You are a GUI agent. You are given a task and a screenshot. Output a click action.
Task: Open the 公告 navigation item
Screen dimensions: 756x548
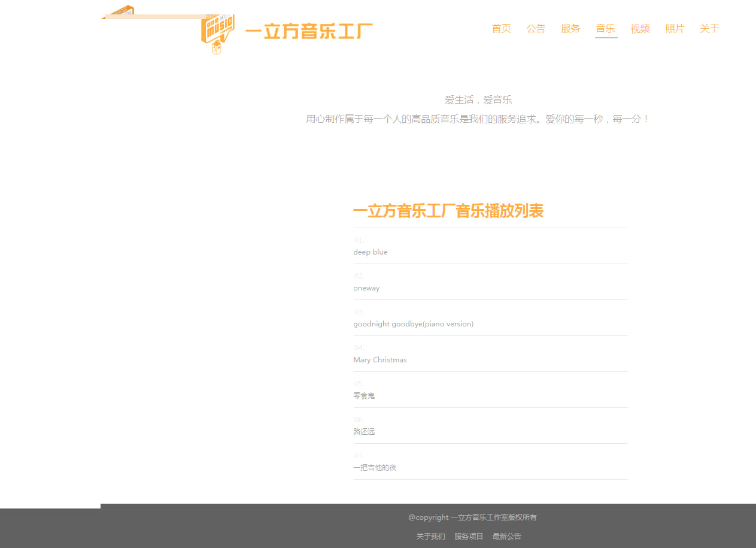(536, 29)
